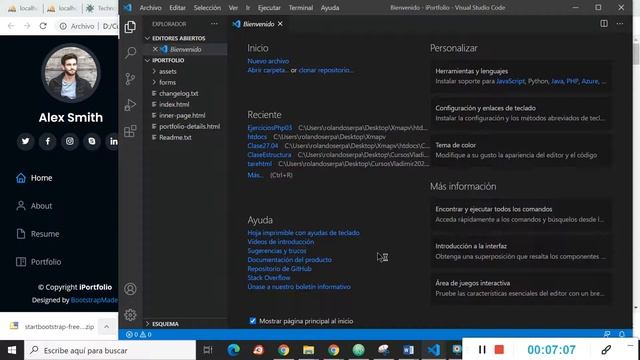The height and width of the screenshot is (360, 640).
Task: Click the browser reload button
Action: click(43, 26)
